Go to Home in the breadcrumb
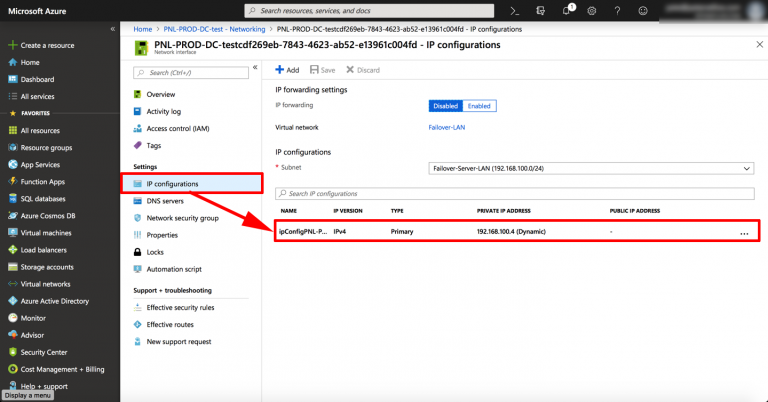The image size is (768, 402). [x=143, y=29]
